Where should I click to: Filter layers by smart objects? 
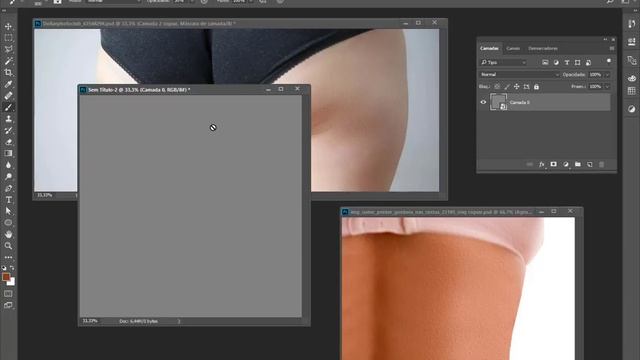pos(588,62)
